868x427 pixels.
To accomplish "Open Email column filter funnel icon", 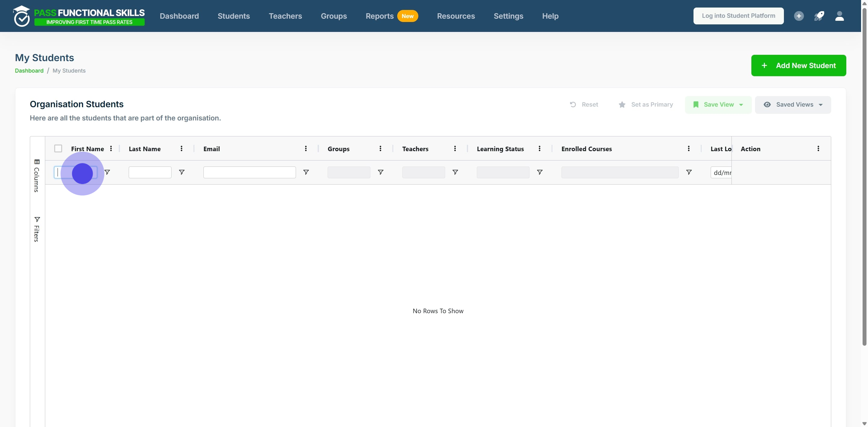I will [x=306, y=172].
